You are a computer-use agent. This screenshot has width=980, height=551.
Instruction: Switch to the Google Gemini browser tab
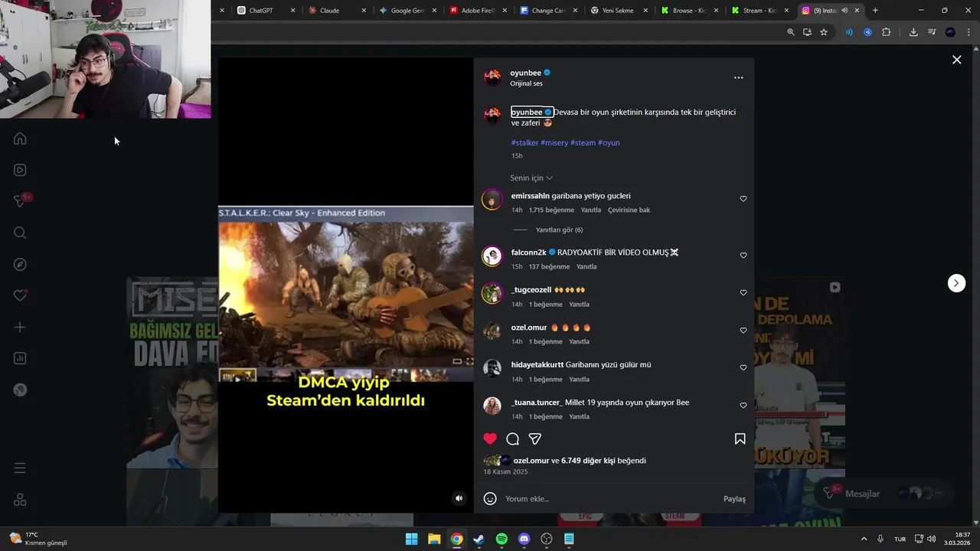[x=407, y=11]
